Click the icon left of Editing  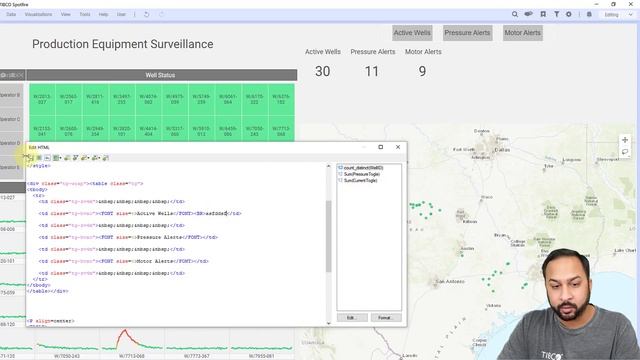click(x=589, y=14)
